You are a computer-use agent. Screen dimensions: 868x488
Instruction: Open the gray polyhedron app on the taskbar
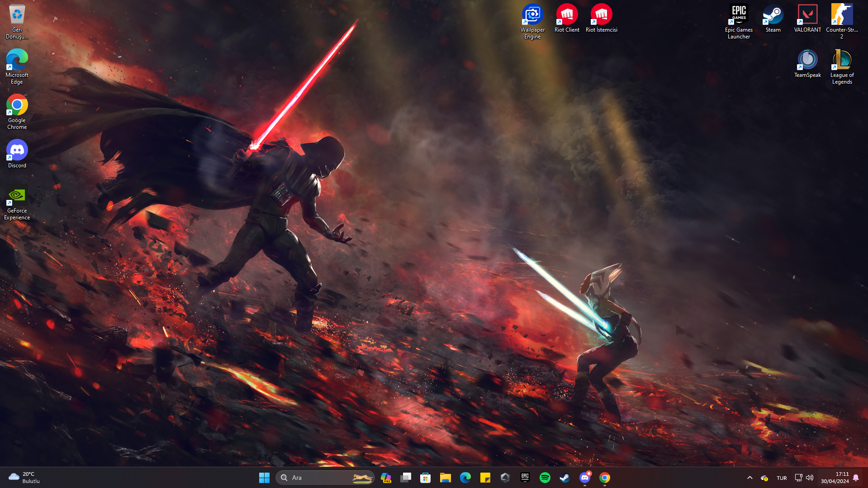pos(505,478)
